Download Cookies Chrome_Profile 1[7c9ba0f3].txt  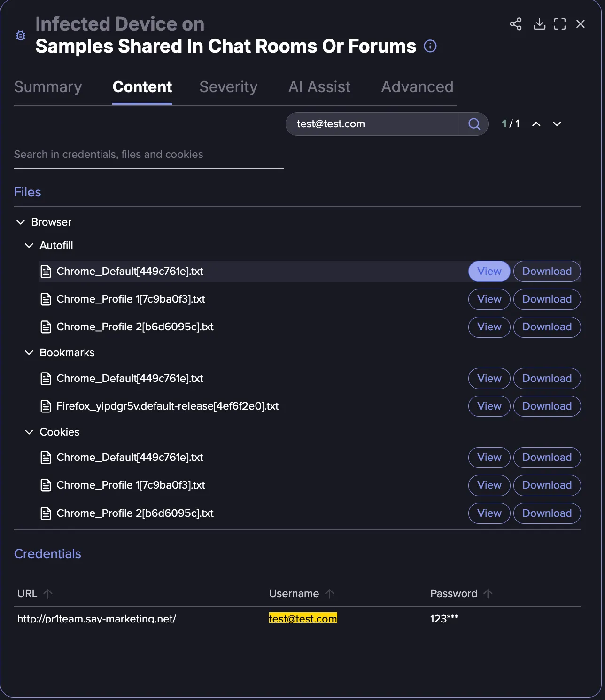[x=547, y=485]
